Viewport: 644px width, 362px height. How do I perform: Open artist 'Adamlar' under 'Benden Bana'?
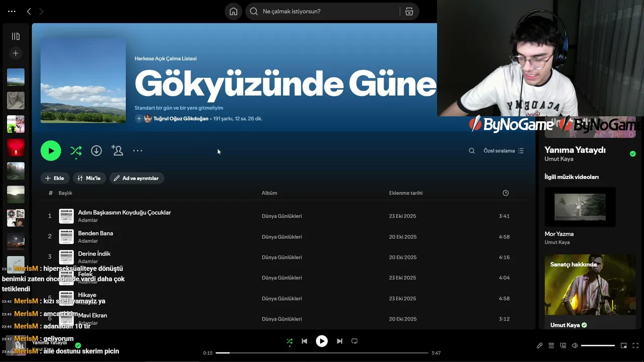(88, 241)
